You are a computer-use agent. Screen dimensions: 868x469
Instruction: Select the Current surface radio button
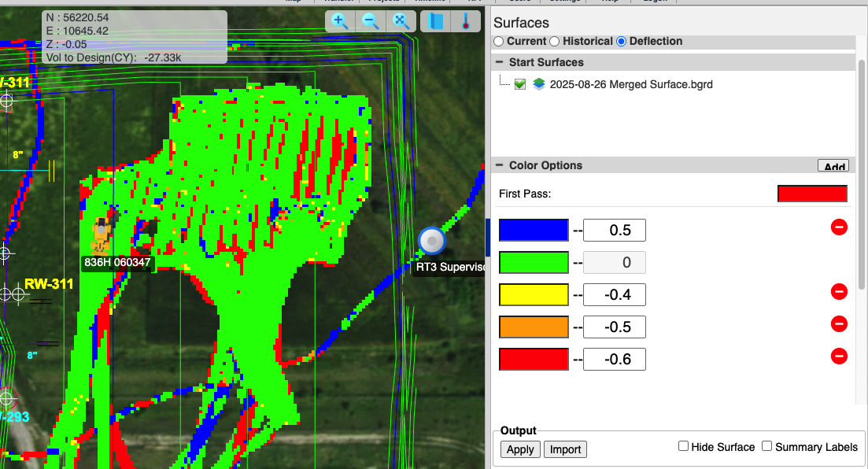coord(499,42)
